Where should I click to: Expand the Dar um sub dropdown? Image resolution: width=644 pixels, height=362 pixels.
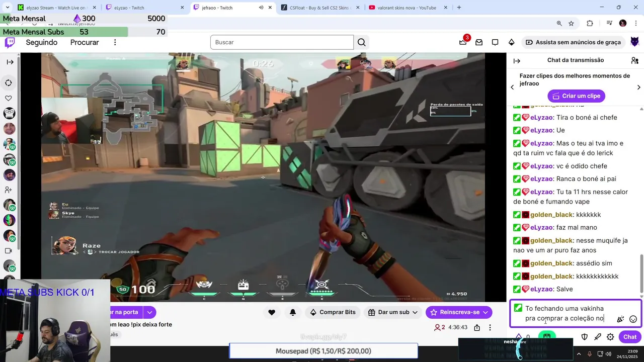point(415,312)
